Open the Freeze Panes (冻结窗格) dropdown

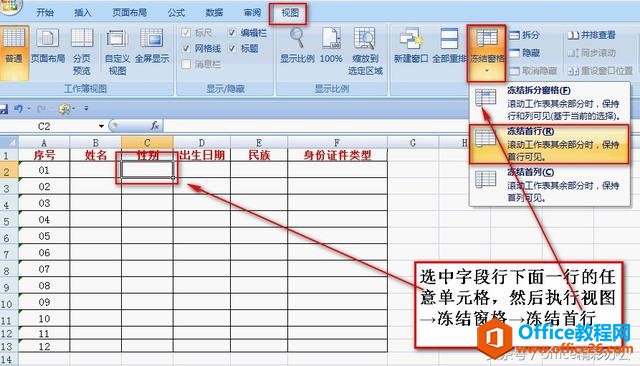coord(487,53)
